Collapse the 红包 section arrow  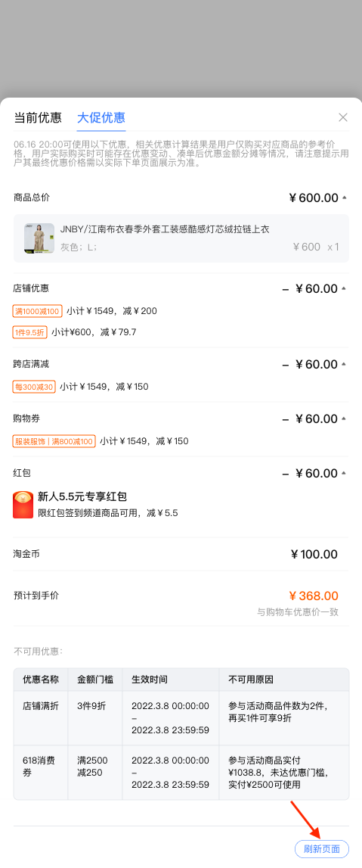pyautogui.click(x=345, y=473)
